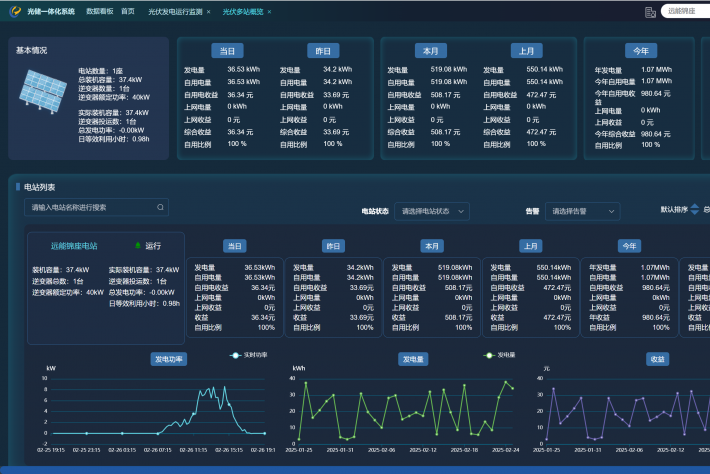Click the green running status icon
Viewport: 710px width, 474px height.
pos(137,245)
